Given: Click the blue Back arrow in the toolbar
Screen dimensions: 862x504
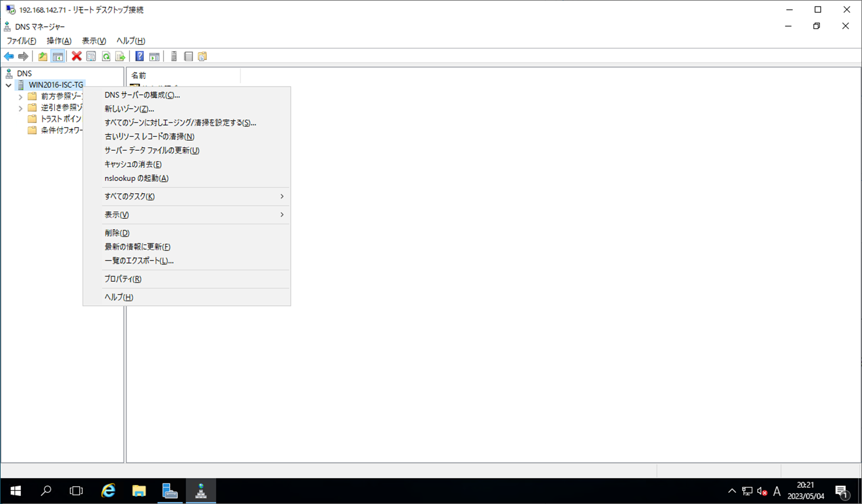Looking at the screenshot, I should [x=9, y=56].
